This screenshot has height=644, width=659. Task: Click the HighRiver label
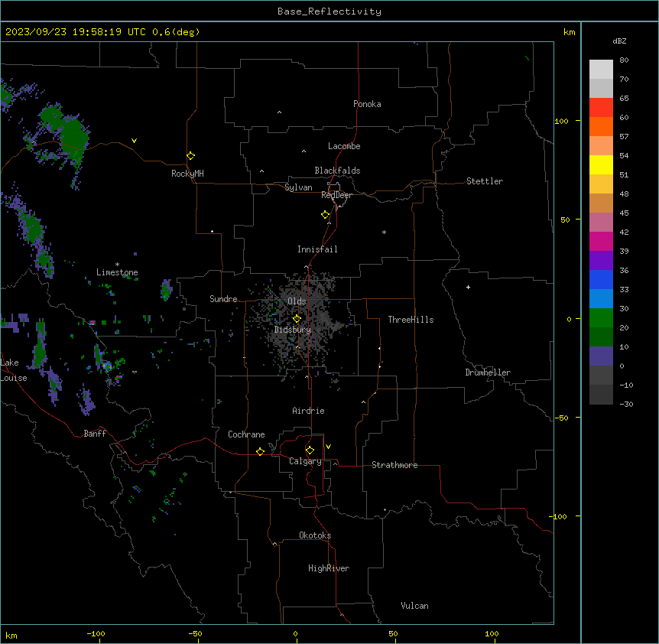pyautogui.click(x=329, y=568)
